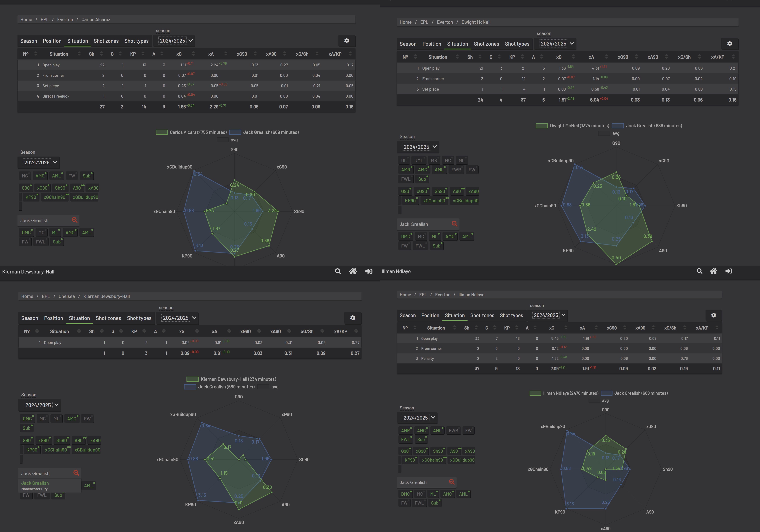Click red search icon in Dewsbury-Hall compare field
The width and height of the screenshot is (760, 532).
76,473
